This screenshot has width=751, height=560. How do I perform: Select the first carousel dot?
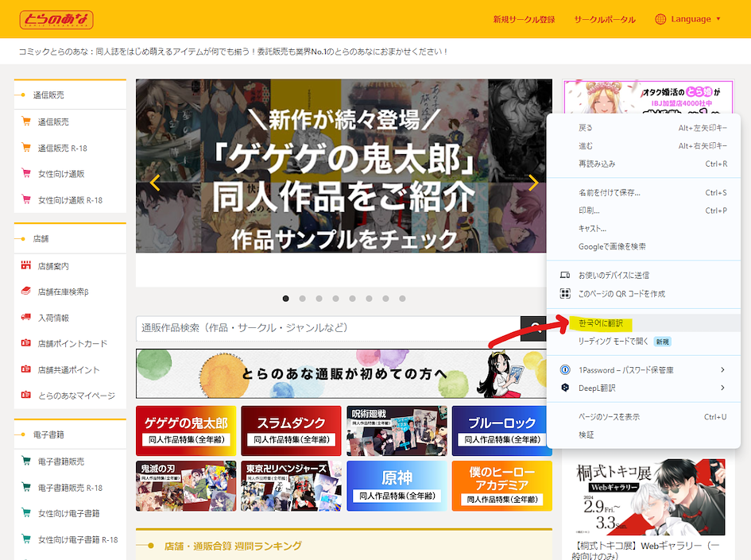[286, 299]
